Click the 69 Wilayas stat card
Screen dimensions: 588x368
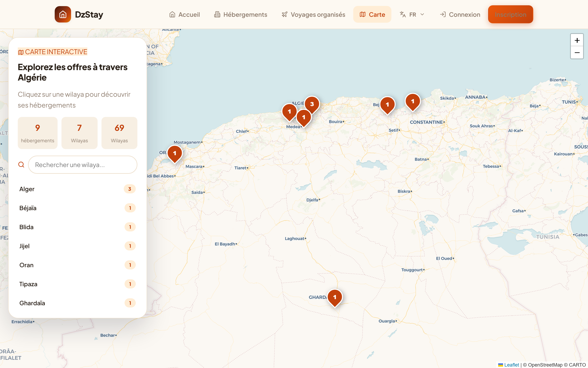119,133
